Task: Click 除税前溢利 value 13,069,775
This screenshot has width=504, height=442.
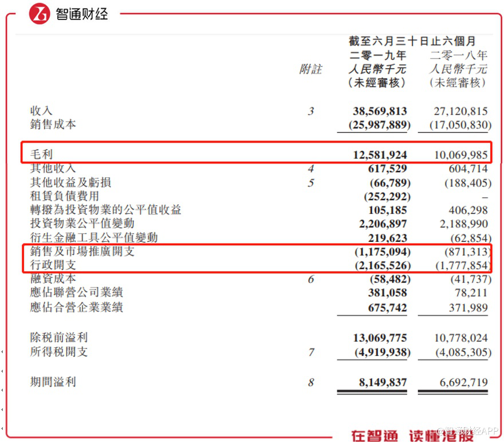Action: 380,338
